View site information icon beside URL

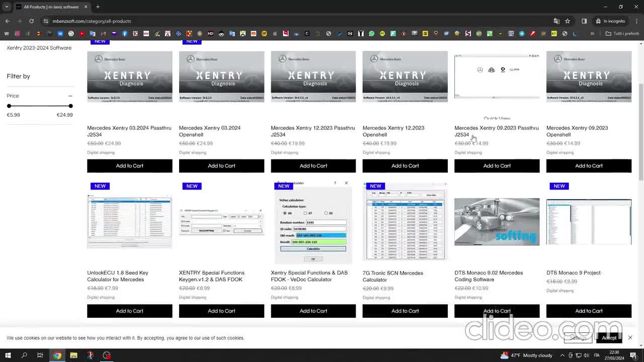(x=46, y=21)
